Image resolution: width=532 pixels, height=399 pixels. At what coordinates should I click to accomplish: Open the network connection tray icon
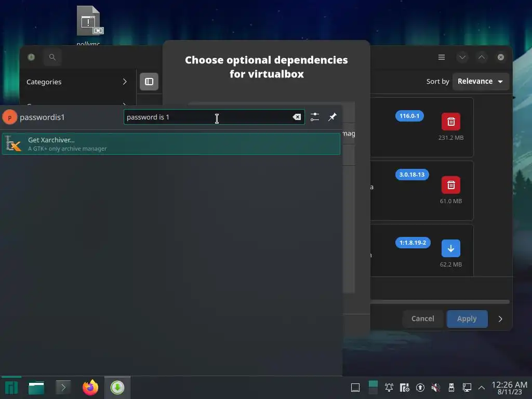(x=467, y=388)
